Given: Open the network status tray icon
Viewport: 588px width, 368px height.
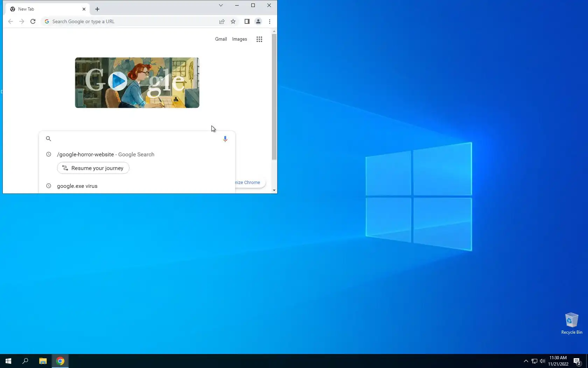Looking at the screenshot, I should (534, 361).
